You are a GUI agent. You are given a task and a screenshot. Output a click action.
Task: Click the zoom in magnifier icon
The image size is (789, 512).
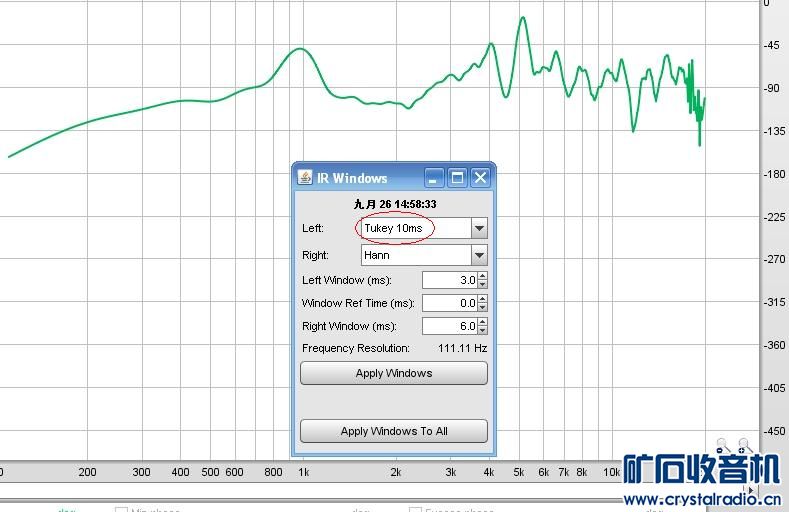[x=745, y=445]
